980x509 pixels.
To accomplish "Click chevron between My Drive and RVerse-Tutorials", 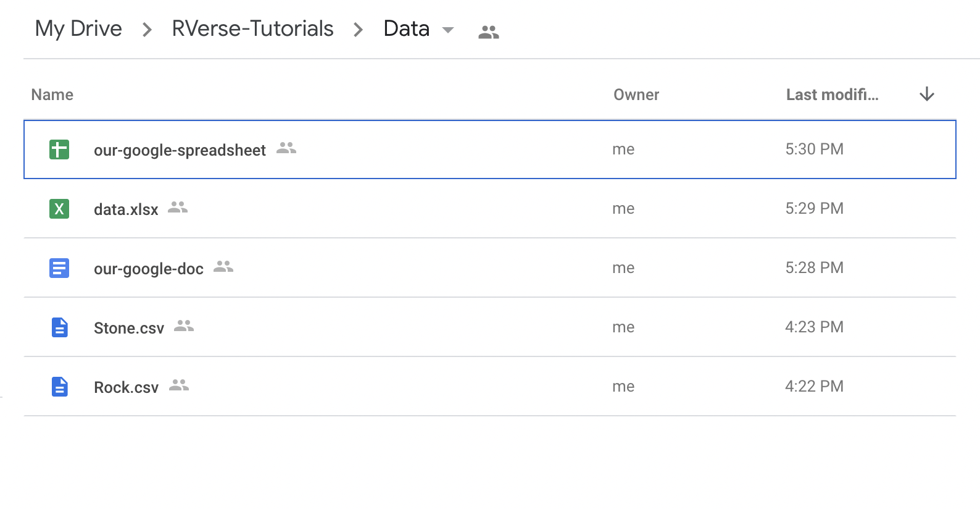I will pyautogui.click(x=147, y=30).
